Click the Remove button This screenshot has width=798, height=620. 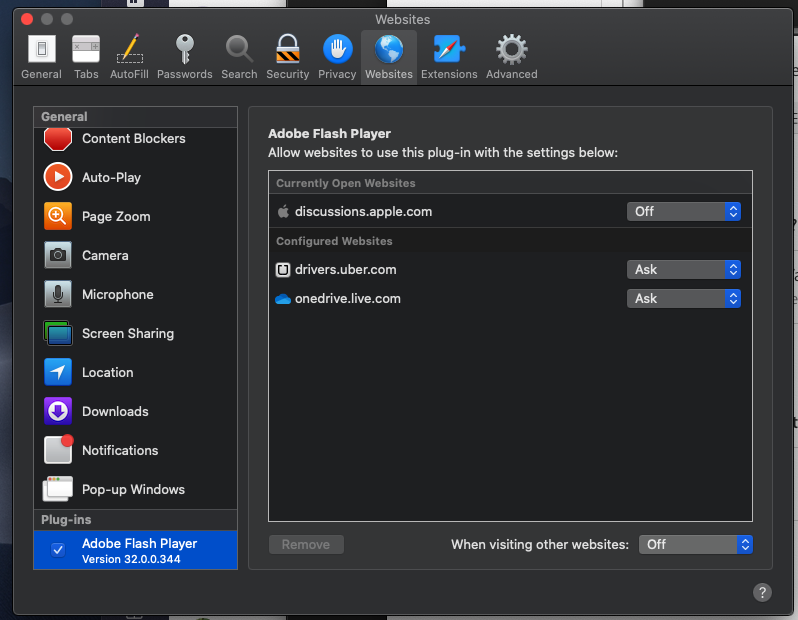(x=306, y=545)
